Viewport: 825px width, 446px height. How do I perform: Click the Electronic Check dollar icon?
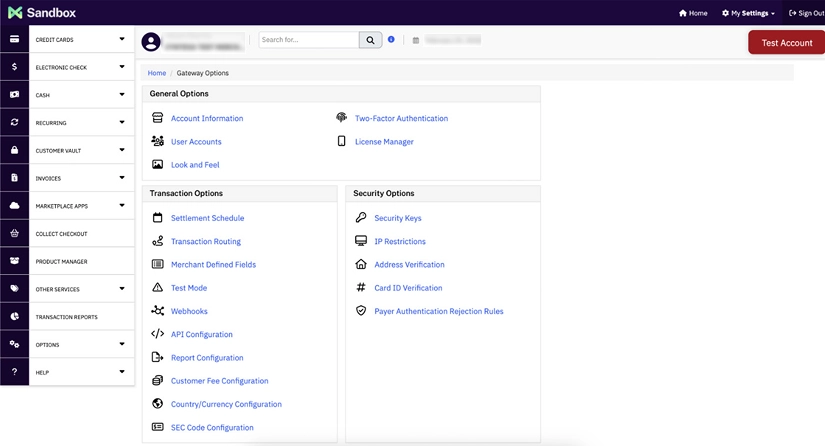pos(14,67)
